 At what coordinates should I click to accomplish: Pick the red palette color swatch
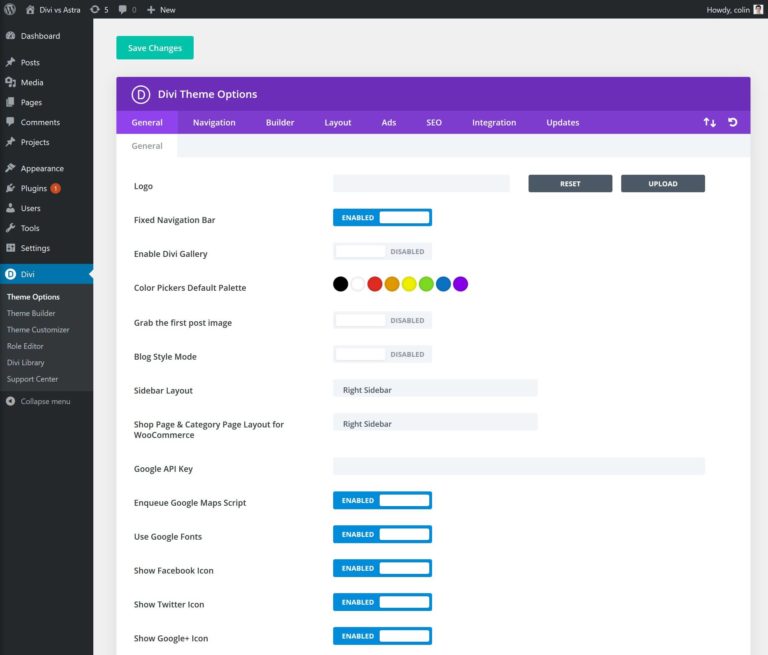click(375, 284)
